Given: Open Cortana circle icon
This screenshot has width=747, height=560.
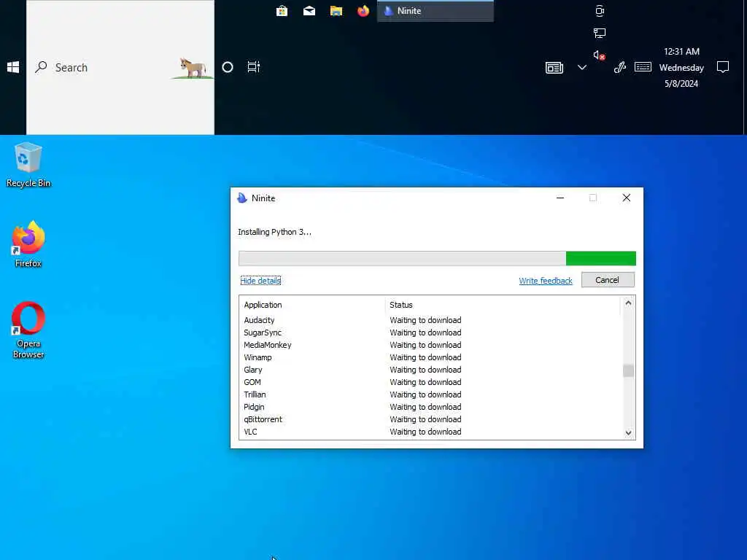Looking at the screenshot, I should pos(228,67).
